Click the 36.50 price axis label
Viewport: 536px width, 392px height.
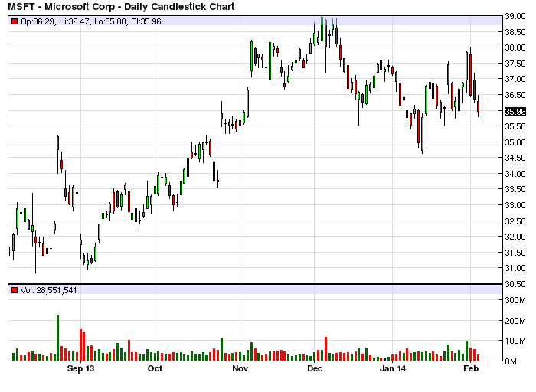515,95
